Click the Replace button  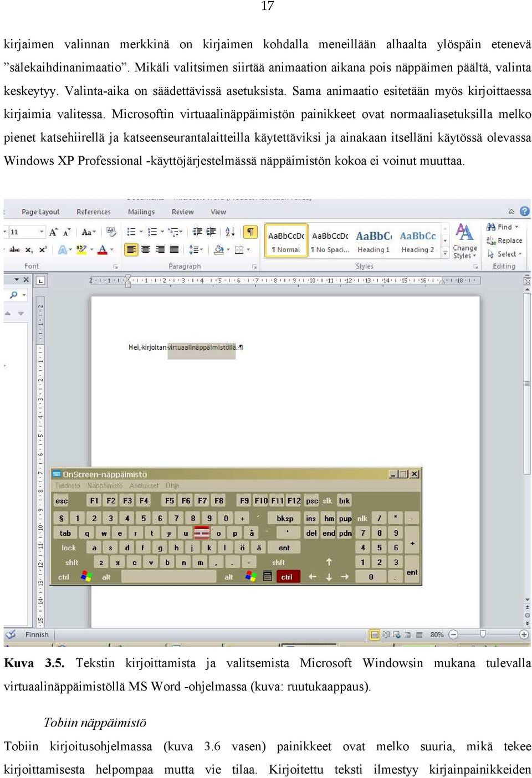[x=504, y=240]
